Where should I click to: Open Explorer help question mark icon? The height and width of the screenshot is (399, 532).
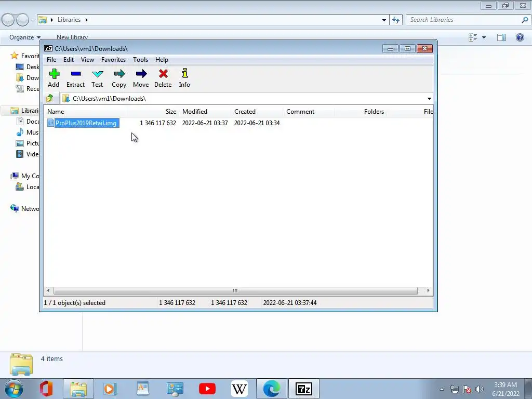tap(520, 37)
